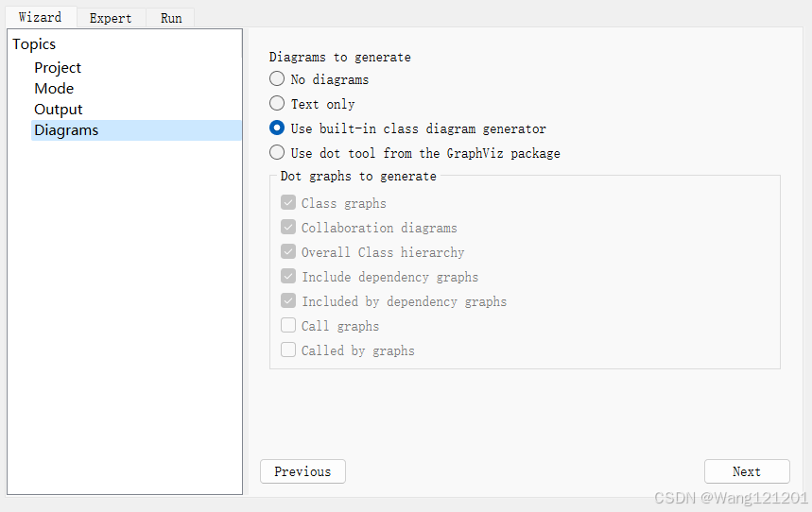Select Output topic
812x512 pixels.
coord(59,110)
